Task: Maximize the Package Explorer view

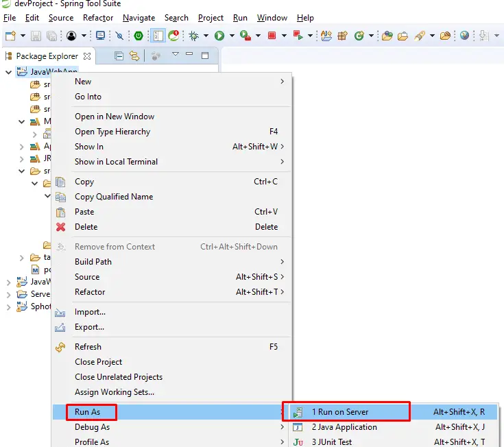Action: (205, 56)
